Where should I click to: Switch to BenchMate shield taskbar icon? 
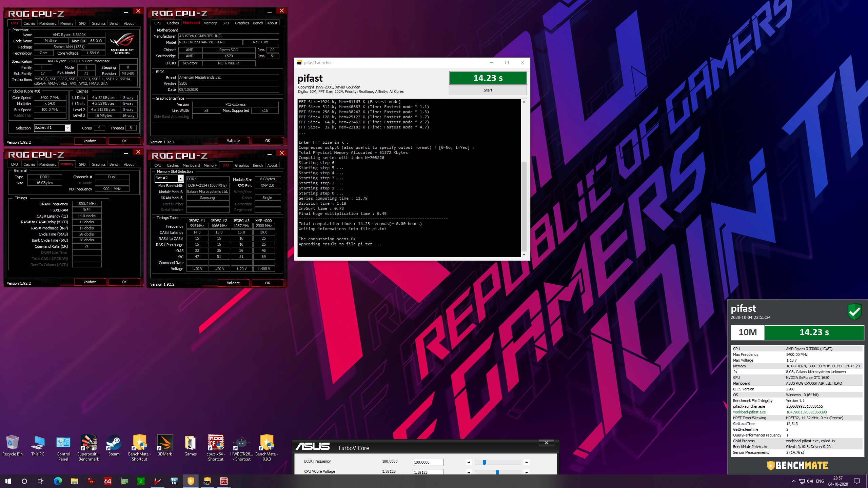(x=191, y=481)
